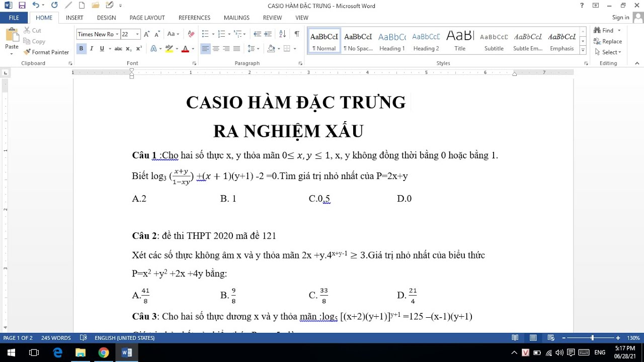Screen dimensions: 644x362
Task: Apply the Title style
Action: coord(460,40)
